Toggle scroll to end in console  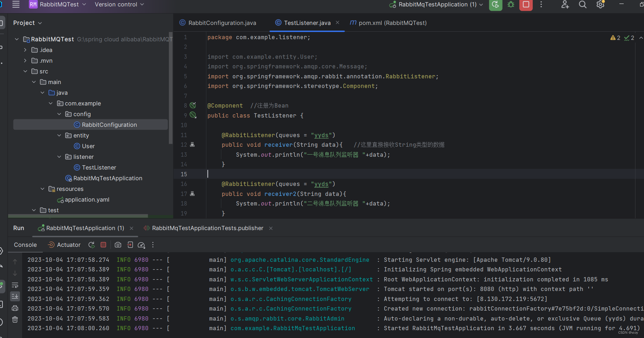[x=15, y=296]
